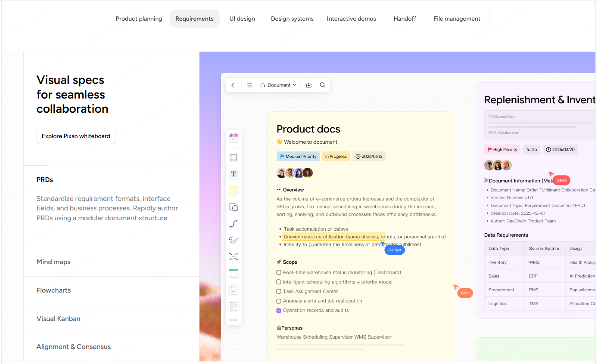Open the Design systems tab
The height and width of the screenshot is (364, 598).
tap(292, 19)
